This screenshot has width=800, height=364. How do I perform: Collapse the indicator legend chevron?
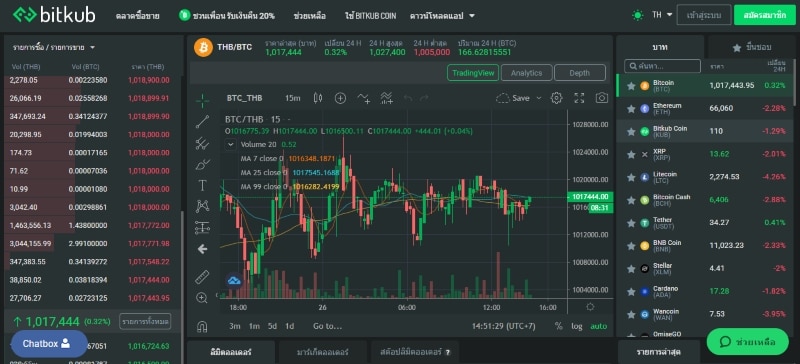coord(231,144)
